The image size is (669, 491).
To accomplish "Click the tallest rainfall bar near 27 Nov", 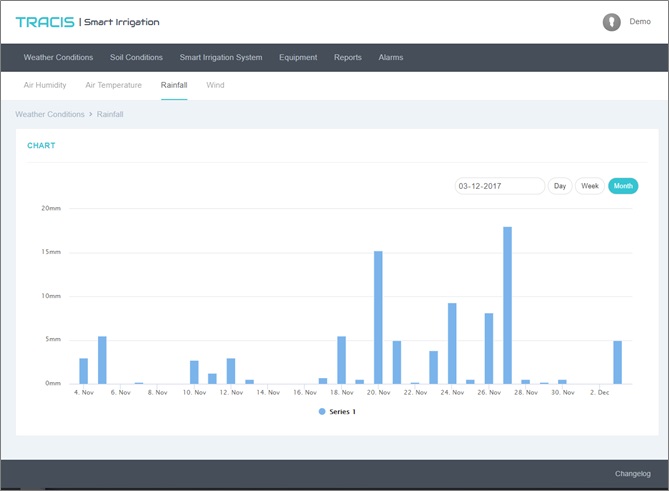I will 507,305.
